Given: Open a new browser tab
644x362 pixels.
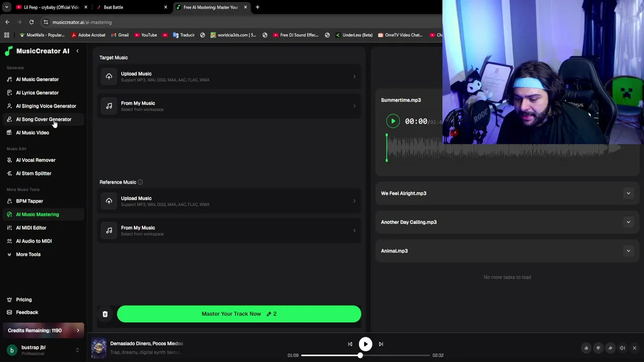Looking at the screenshot, I should pos(258,7).
